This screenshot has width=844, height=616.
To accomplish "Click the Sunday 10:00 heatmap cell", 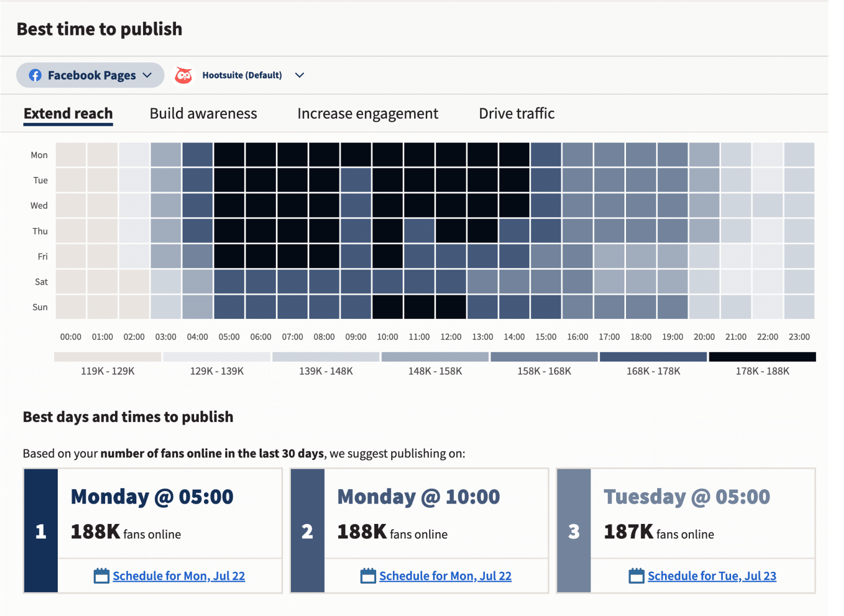I will [388, 307].
